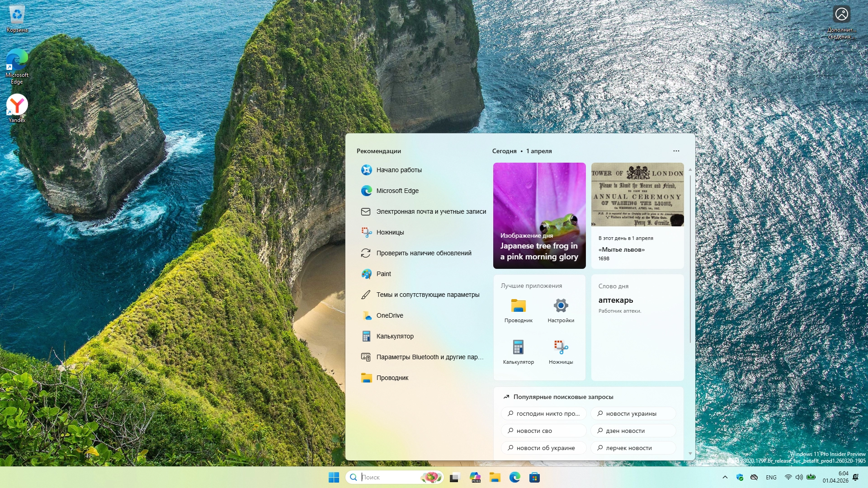
Task: Open Recycle Bin desktop icon
Action: (17, 18)
